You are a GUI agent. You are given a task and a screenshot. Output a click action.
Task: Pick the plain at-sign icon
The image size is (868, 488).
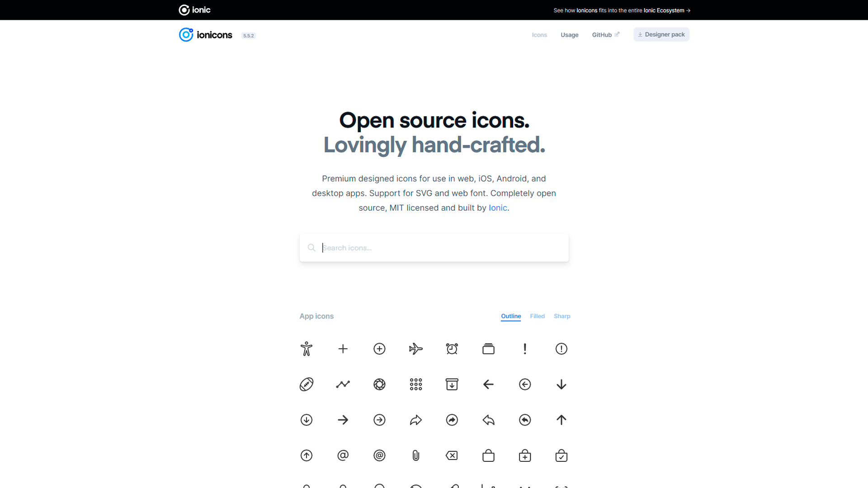[x=343, y=455]
